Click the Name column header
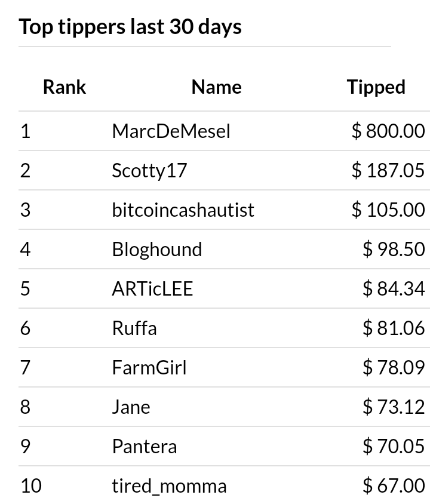This screenshot has height=504, width=430. (x=217, y=87)
